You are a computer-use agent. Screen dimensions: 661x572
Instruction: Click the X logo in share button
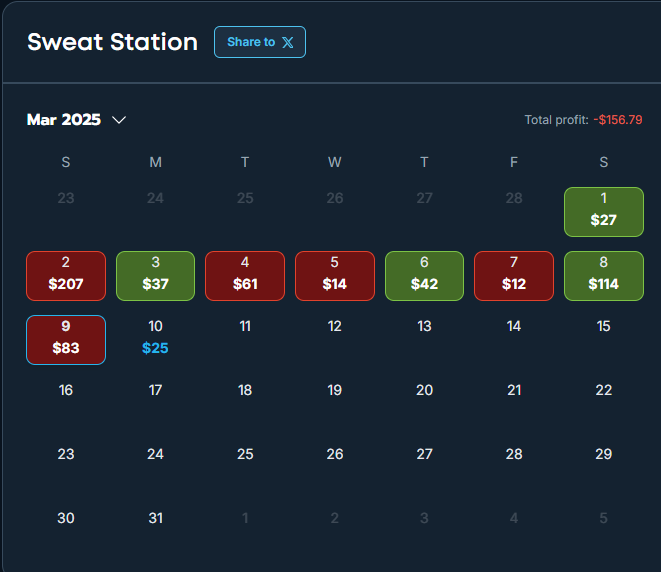coord(288,42)
